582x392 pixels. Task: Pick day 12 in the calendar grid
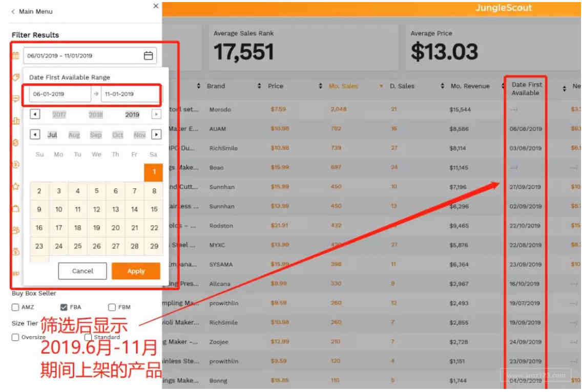[96, 209]
